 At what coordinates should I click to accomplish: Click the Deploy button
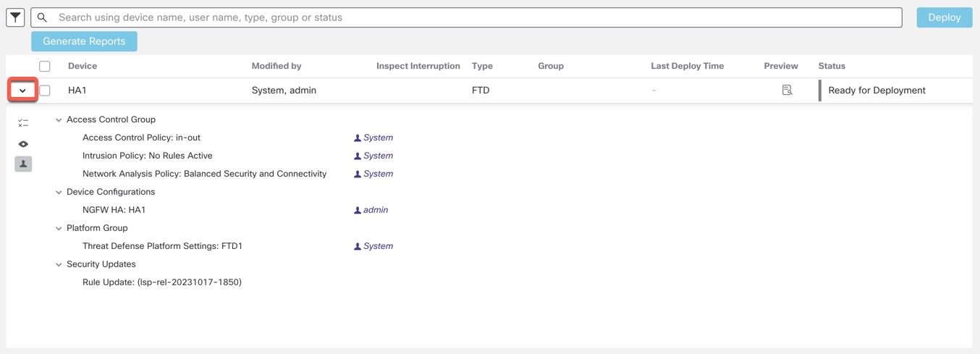coord(944,17)
